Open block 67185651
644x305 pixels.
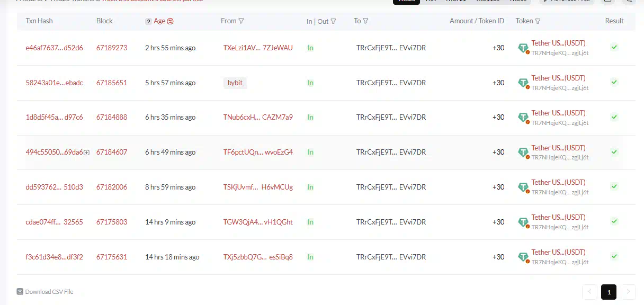click(112, 83)
